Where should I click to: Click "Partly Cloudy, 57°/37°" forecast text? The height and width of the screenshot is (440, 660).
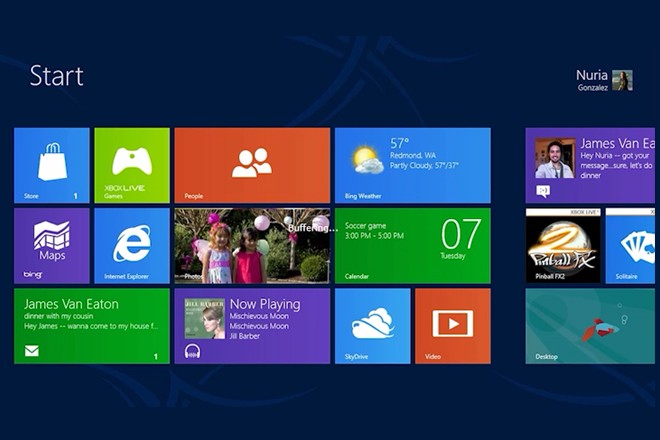click(424, 165)
